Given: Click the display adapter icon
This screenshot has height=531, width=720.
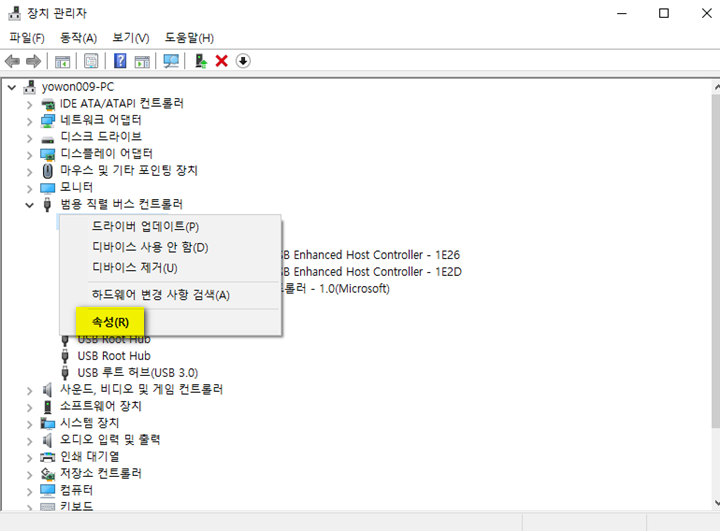Looking at the screenshot, I should coord(48,155).
